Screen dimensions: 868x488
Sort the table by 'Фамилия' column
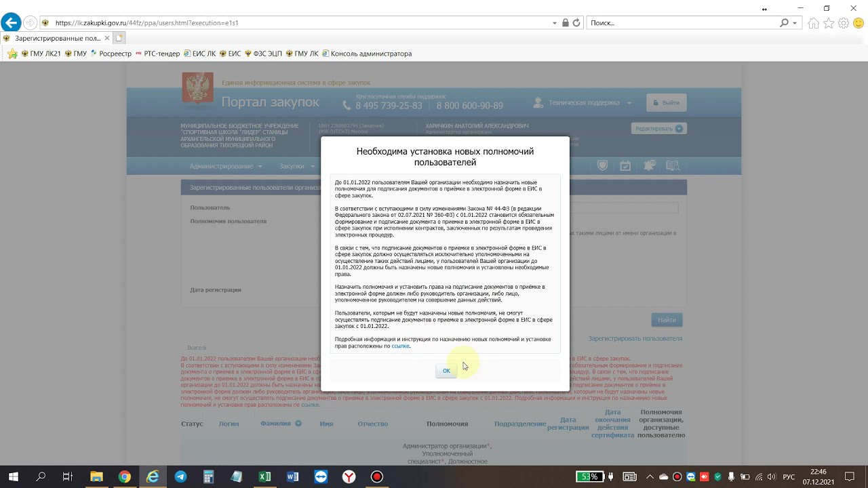pyautogui.click(x=275, y=424)
